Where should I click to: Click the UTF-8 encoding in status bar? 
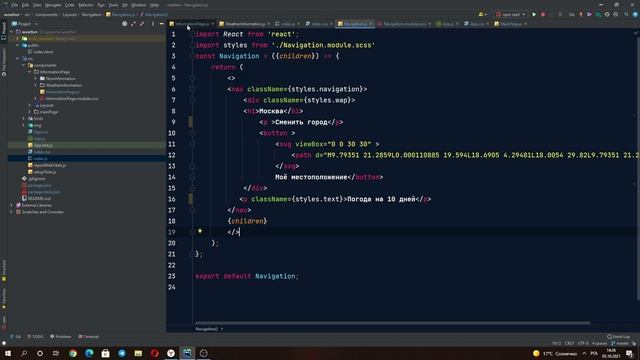[583, 343]
